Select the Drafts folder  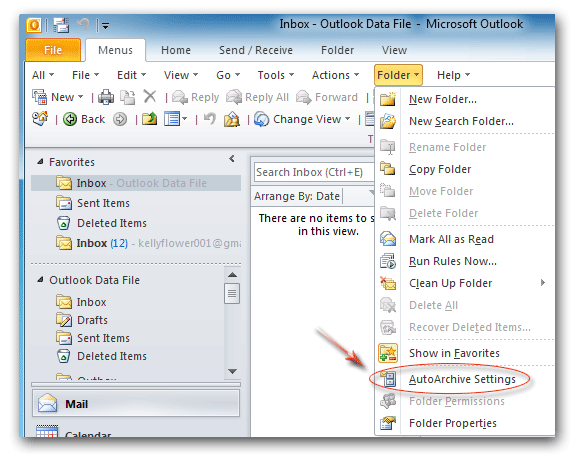[82, 320]
